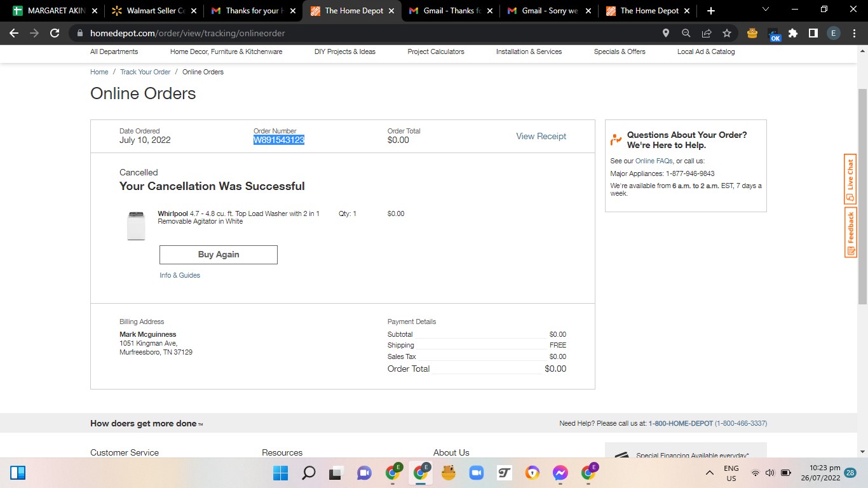Click the extension icon with OK badge
The image size is (868, 488).
(774, 34)
